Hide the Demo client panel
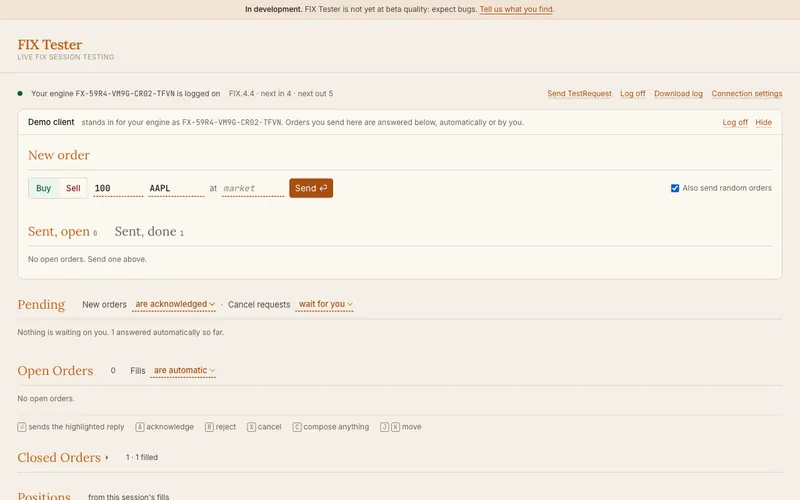Image resolution: width=800 pixels, height=500 pixels. tap(764, 122)
